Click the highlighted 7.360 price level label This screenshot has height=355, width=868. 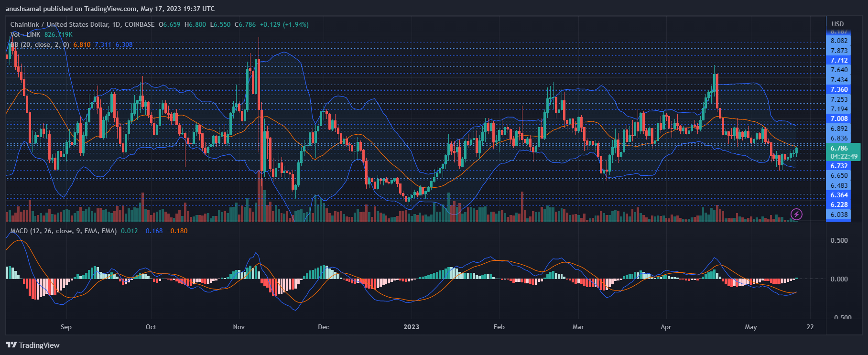(x=839, y=89)
